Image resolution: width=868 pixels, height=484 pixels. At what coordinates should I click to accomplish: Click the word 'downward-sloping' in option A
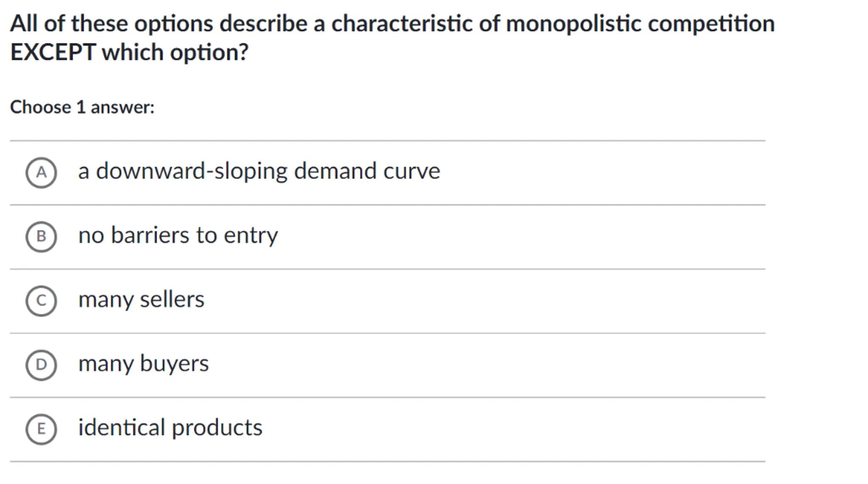coord(192,171)
